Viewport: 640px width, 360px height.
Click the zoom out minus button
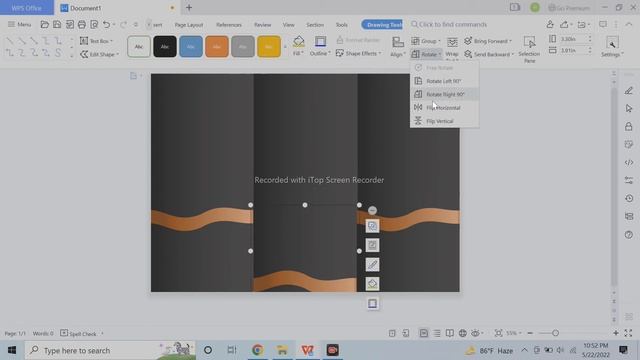coord(530,333)
